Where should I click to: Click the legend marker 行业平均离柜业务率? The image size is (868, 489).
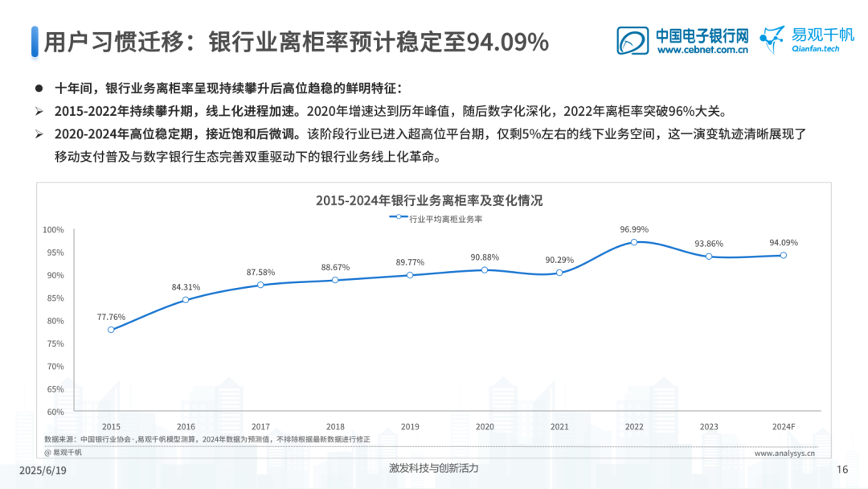[x=399, y=217]
